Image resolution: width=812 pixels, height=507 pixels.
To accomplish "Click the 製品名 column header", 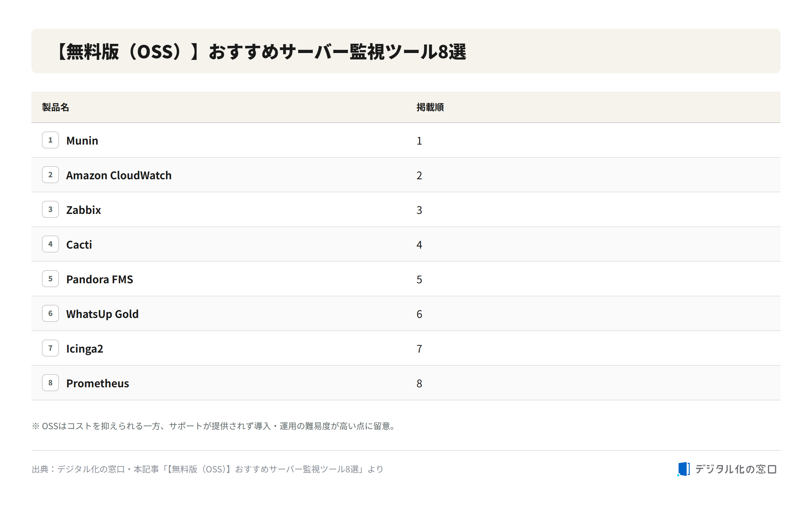I will [56, 107].
